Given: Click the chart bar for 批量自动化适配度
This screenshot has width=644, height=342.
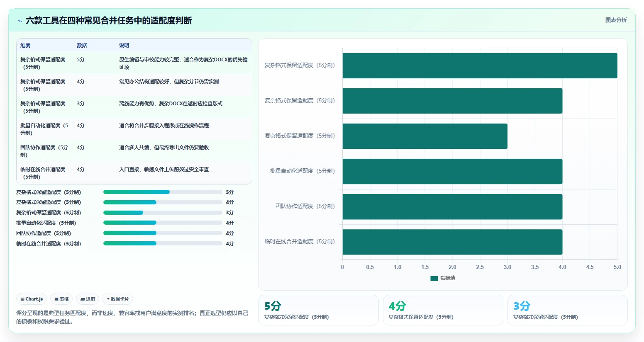Looking at the screenshot, I should click(x=452, y=171).
